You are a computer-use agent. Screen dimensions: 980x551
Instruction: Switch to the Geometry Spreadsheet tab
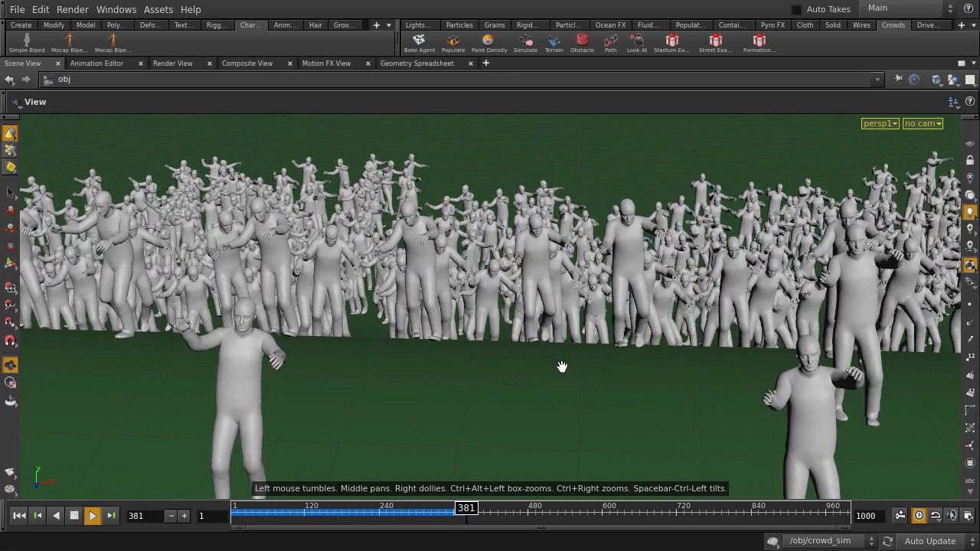coord(417,64)
